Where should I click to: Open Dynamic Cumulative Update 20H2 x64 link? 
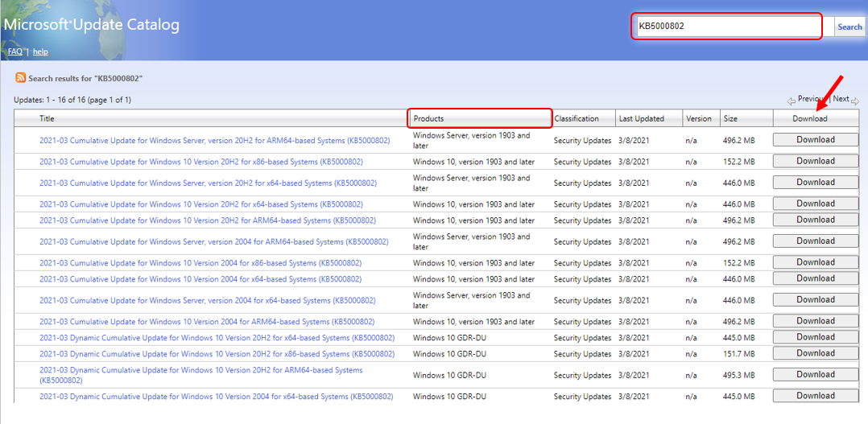(x=217, y=337)
